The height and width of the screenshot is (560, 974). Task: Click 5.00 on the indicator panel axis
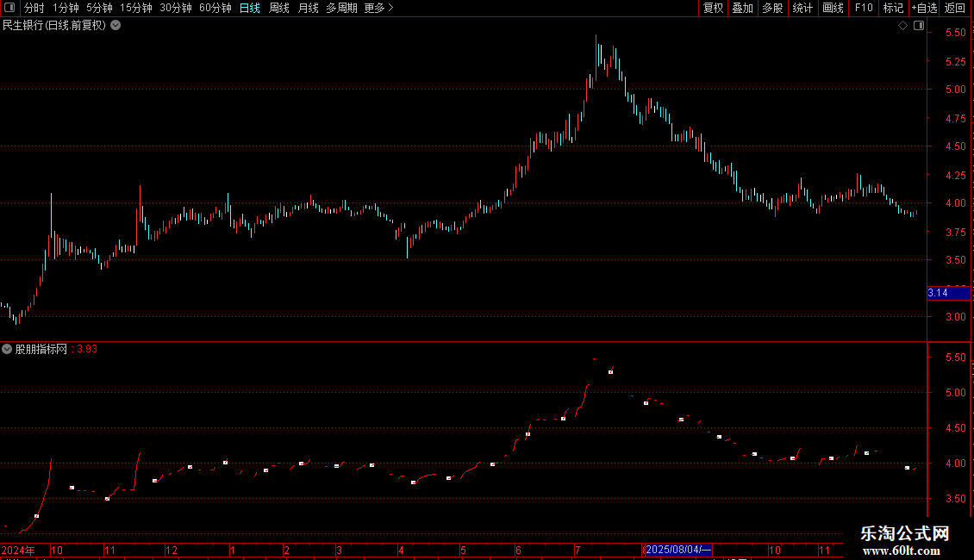point(955,392)
